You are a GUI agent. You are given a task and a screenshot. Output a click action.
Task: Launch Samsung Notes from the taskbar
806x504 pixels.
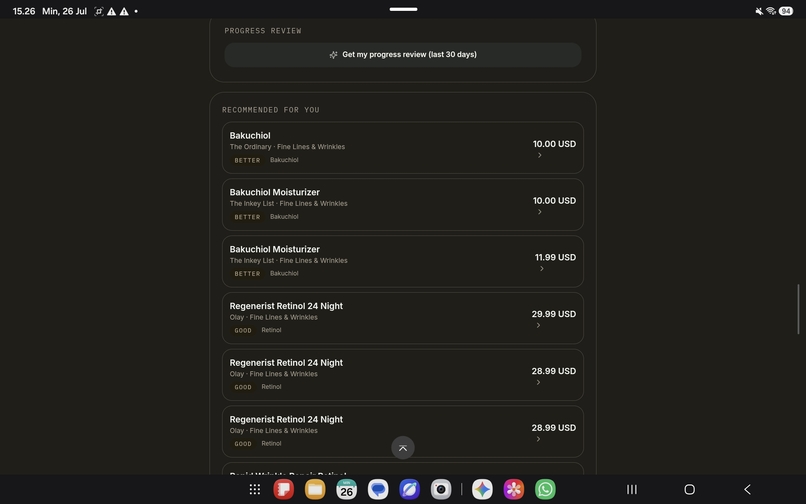click(x=284, y=489)
